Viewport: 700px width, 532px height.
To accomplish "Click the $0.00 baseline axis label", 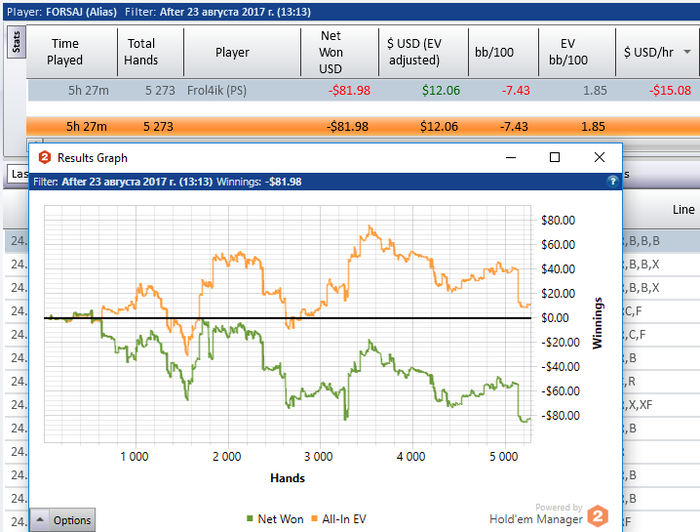I will point(555,318).
